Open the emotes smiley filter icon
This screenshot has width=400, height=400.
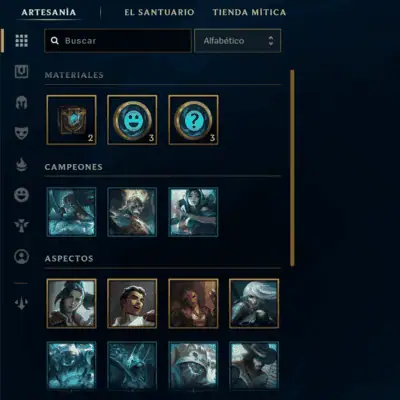22,195
